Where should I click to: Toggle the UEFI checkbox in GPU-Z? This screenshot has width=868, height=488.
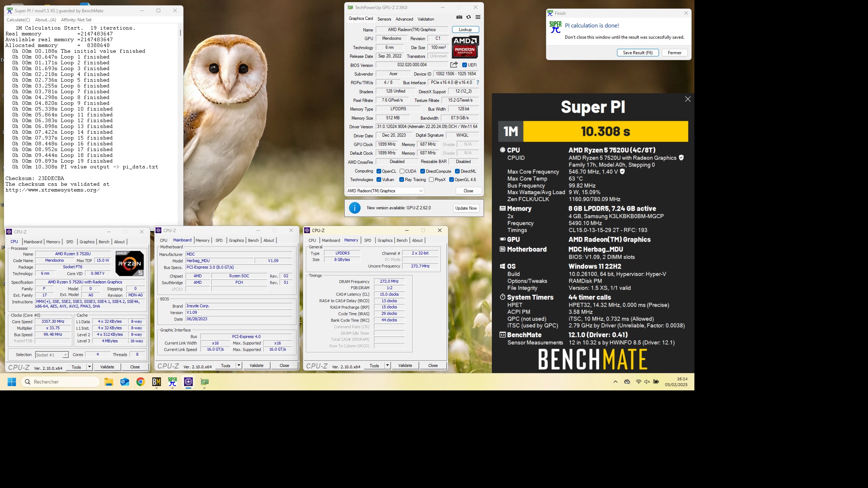[x=464, y=65]
